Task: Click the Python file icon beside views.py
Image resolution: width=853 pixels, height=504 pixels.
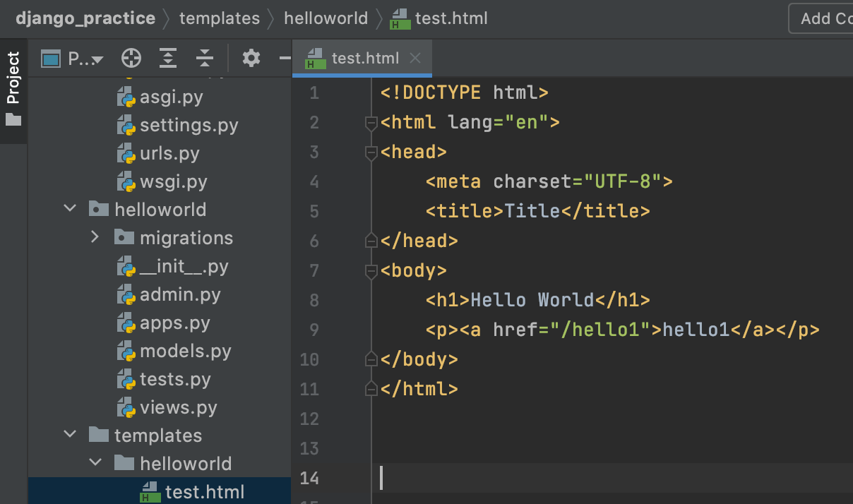Action: [126, 407]
